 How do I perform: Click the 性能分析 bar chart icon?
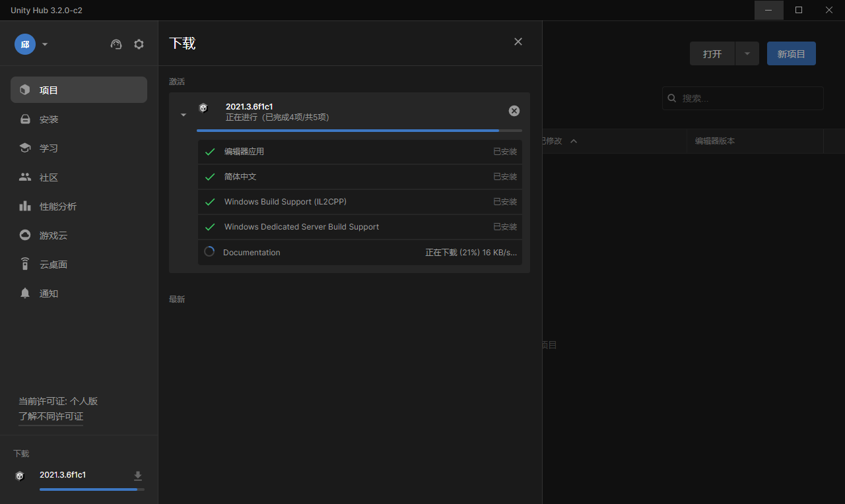[25, 206]
